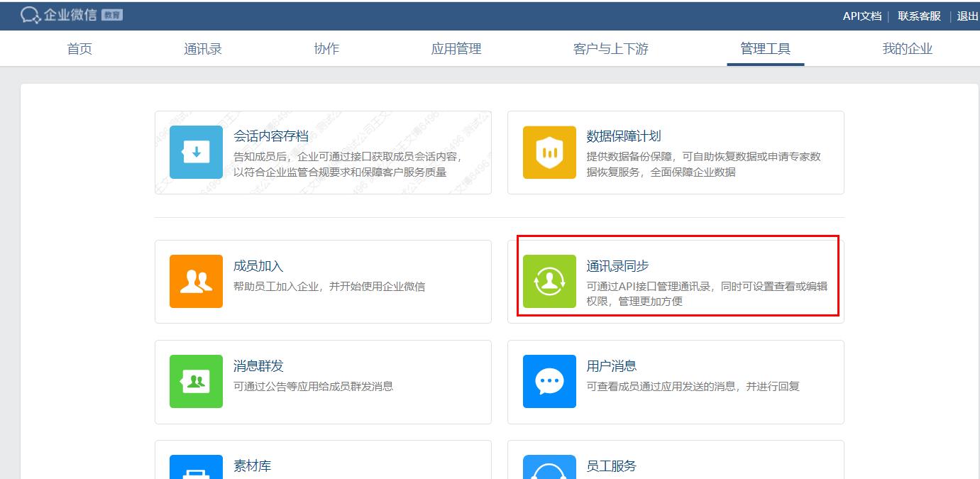Viewport: 980px width, 479px height.
Task: Open the yellow 数据保障计划 shield icon
Action: click(x=549, y=152)
